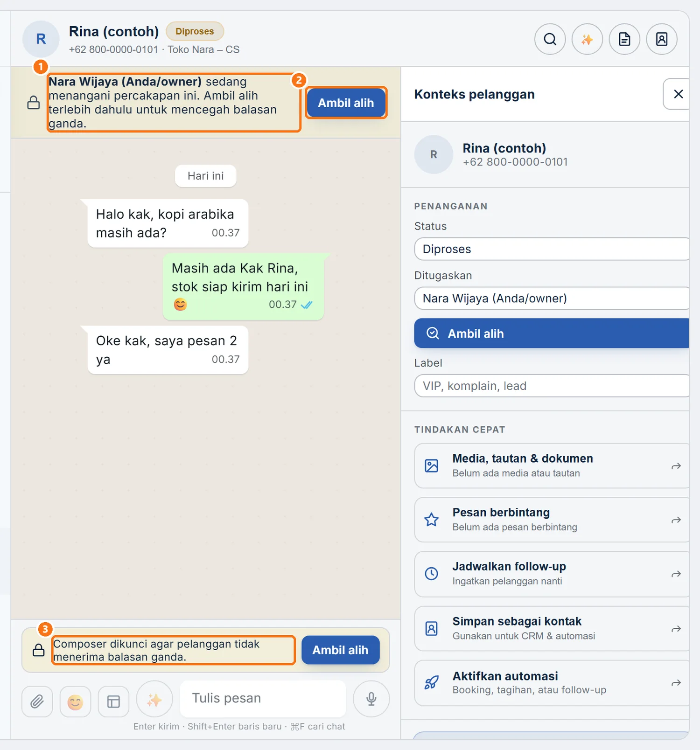Toggle the contact info panel icon in header
The image size is (700, 750).
pos(662,39)
